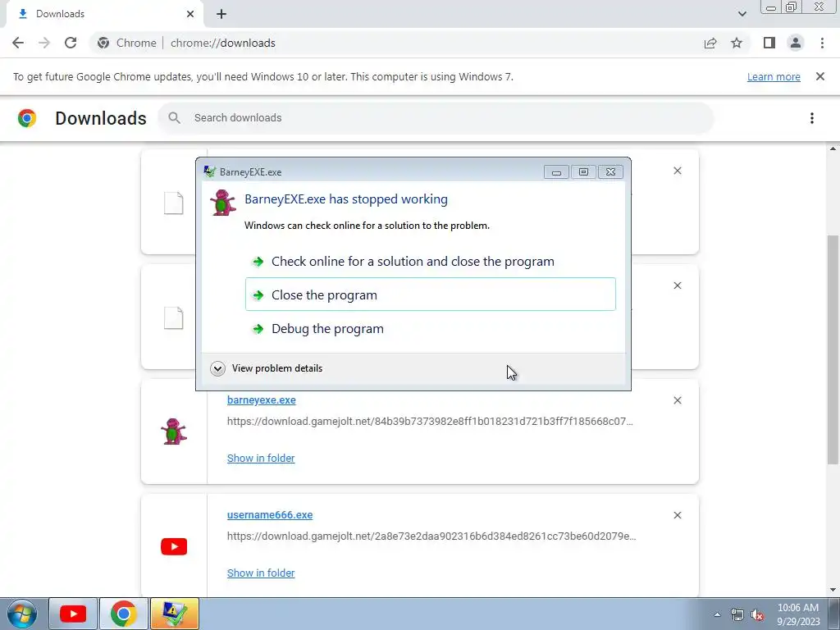Open the Downloads page three-dot menu

(x=812, y=118)
